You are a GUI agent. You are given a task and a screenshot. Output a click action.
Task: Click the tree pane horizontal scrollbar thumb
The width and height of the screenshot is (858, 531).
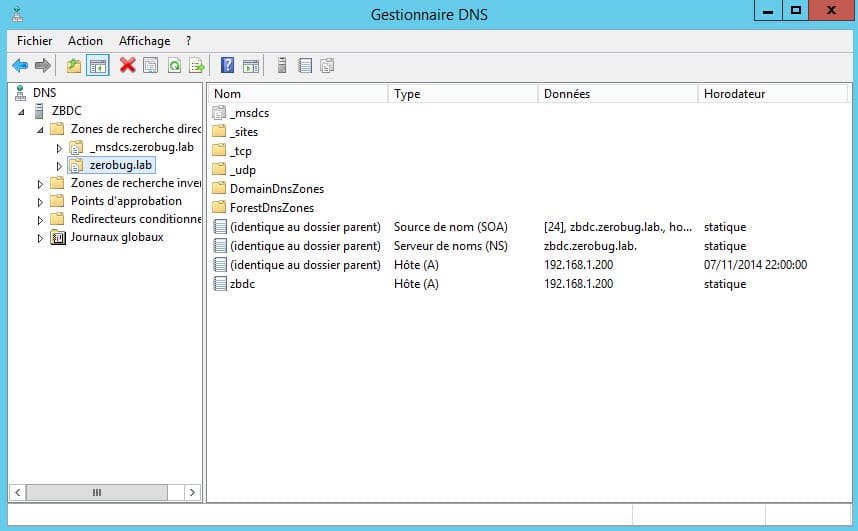97,492
